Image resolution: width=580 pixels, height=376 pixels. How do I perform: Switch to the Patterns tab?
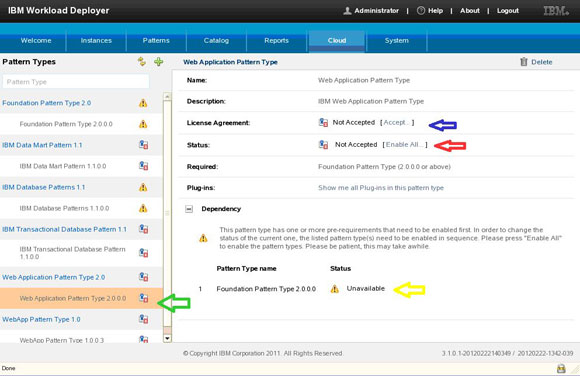[x=156, y=41]
